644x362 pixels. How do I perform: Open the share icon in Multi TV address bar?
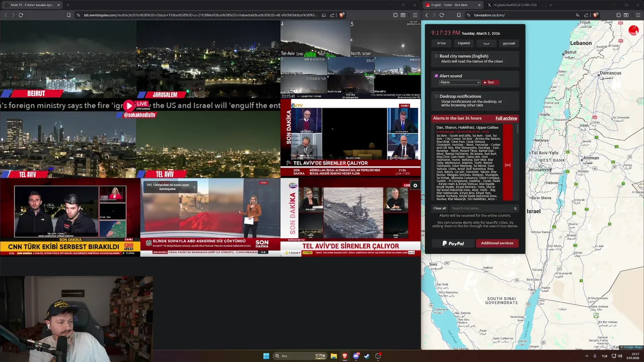[333, 15]
